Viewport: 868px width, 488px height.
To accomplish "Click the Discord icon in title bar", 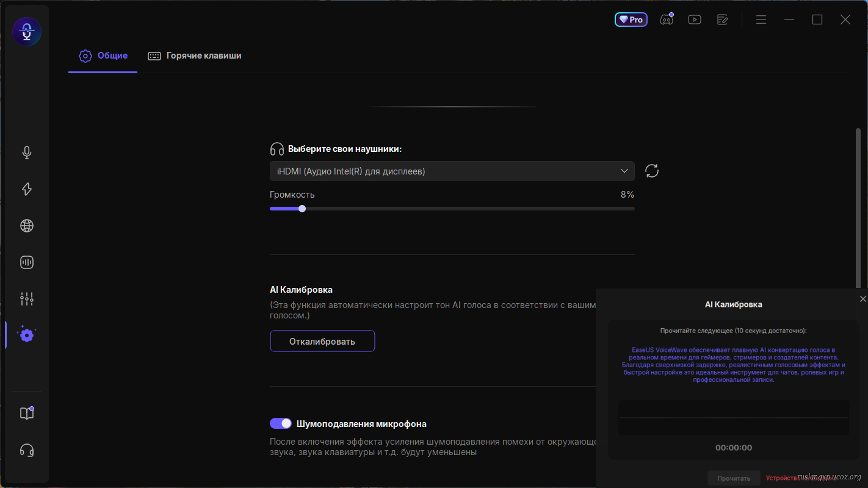I will 666,20.
